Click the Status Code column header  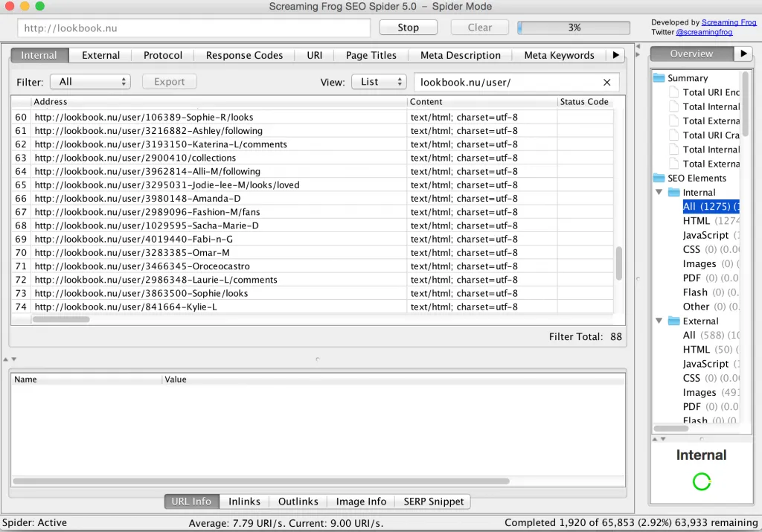[x=585, y=101]
